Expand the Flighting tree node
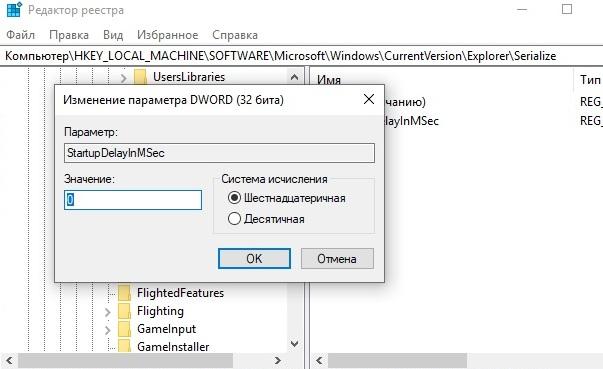Screen dimensions: 603x369 point(108,312)
